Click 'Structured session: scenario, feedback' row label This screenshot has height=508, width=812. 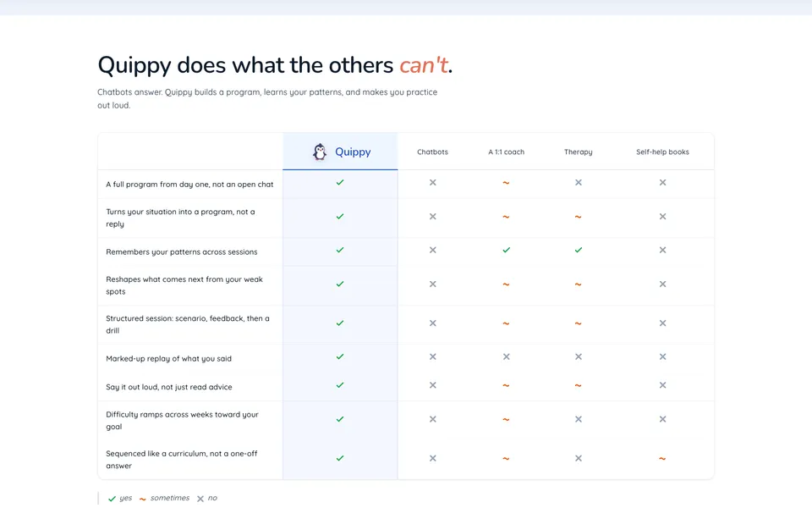point(188,324)
